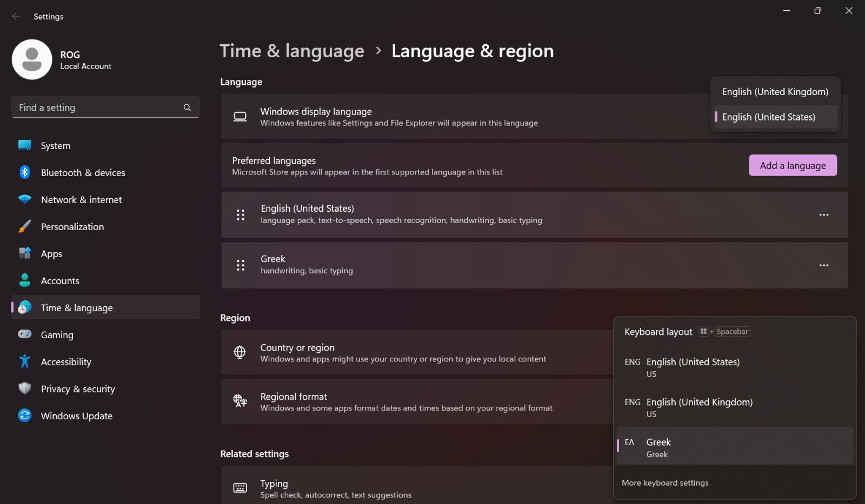
Task: Click the Windows Update sync icon
Action: (x=25, y=415)
